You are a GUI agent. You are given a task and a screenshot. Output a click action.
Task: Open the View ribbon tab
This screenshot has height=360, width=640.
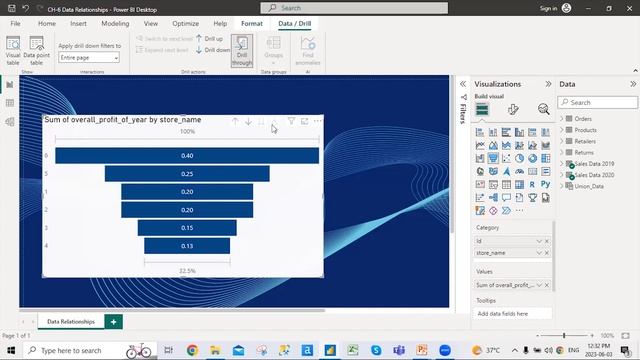point(151,24)
